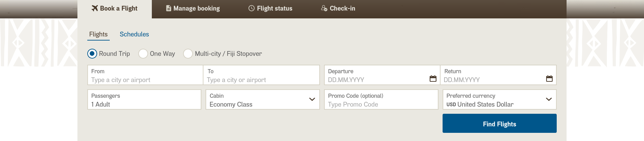Open the Return date calendar icon
This screenshot has height=141, width=644.
pyautogui.click(x=549, y=79)
